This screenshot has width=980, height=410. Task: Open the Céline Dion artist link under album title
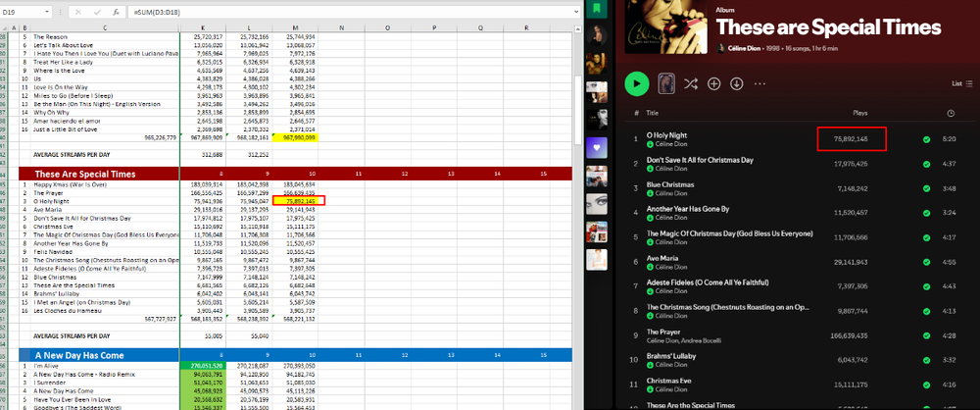(743, 48)
